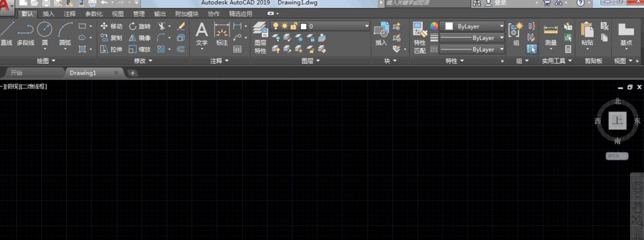Open 图层特性 (Layer Properties) manager
Image resolution: width=644 pixels, height=240 pixels.
click(260, 38)
